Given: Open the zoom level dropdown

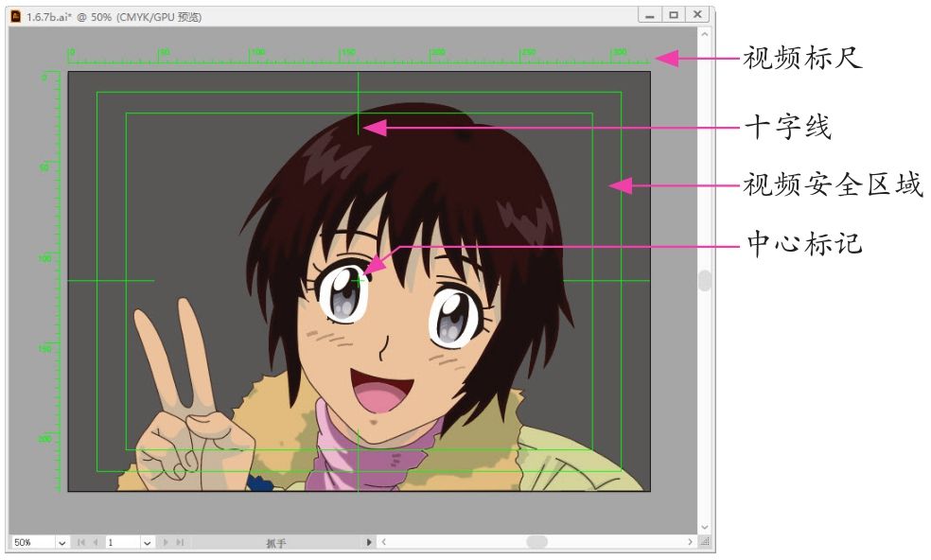Looking at the screenshot, I should (x=62, y=543).
